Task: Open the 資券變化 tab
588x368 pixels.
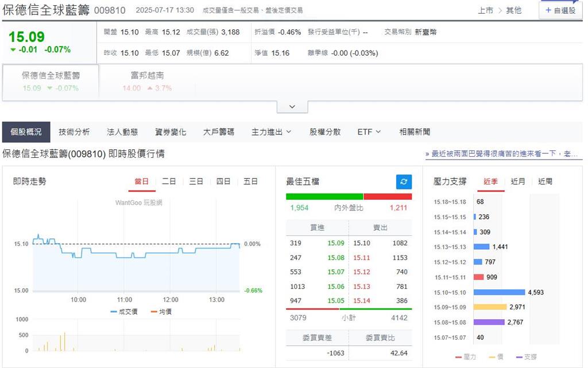Action: point(171,132)
